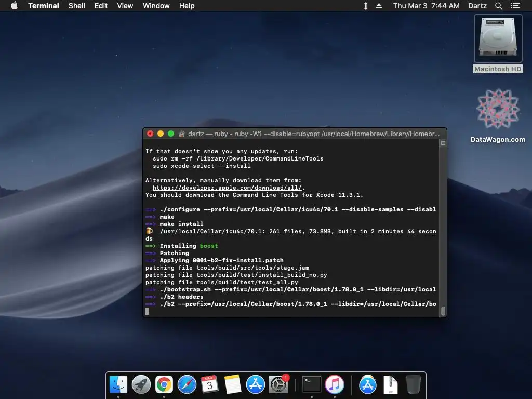Open the Shell menu
The width and height of the screenshot is (532, 399).
pos(77,6)
